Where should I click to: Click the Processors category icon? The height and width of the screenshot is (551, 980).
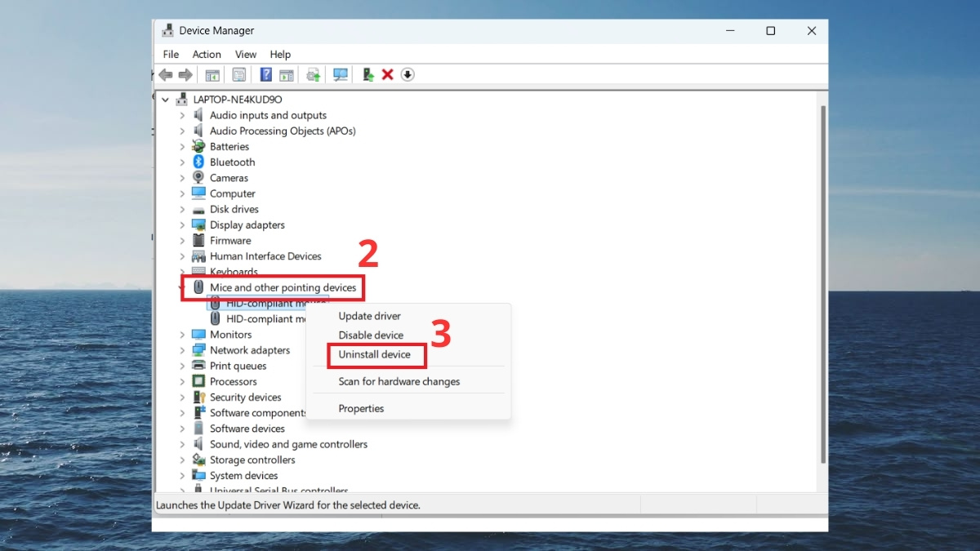198,382
